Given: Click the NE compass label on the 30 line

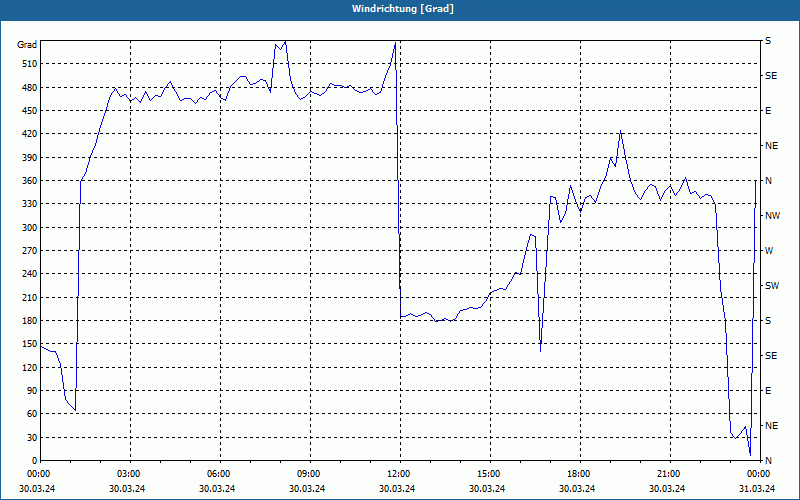Looking at the screenshot, I should 771,426.
